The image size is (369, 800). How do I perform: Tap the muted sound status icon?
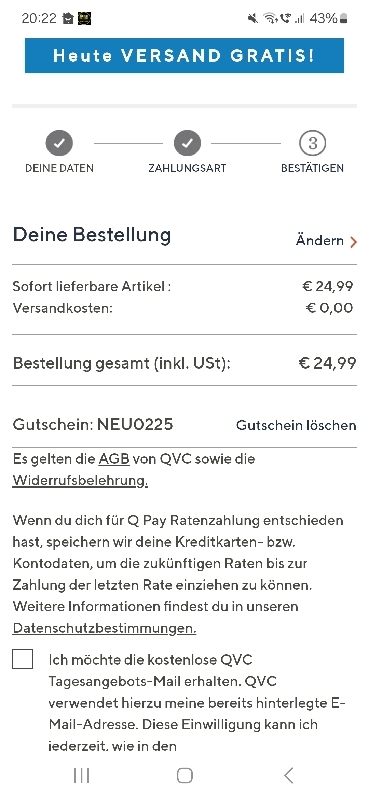[x=253, y=19]
